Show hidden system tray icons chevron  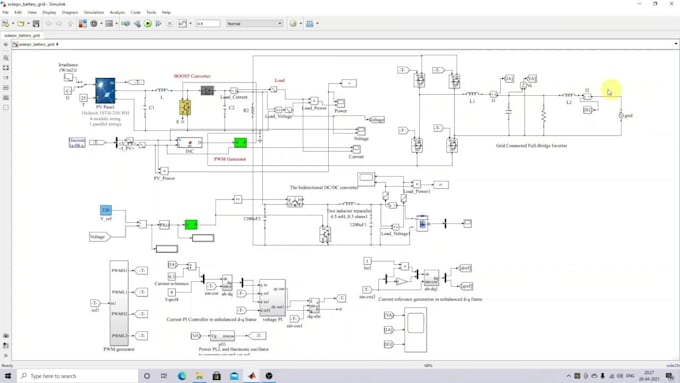tap(569, 376)
